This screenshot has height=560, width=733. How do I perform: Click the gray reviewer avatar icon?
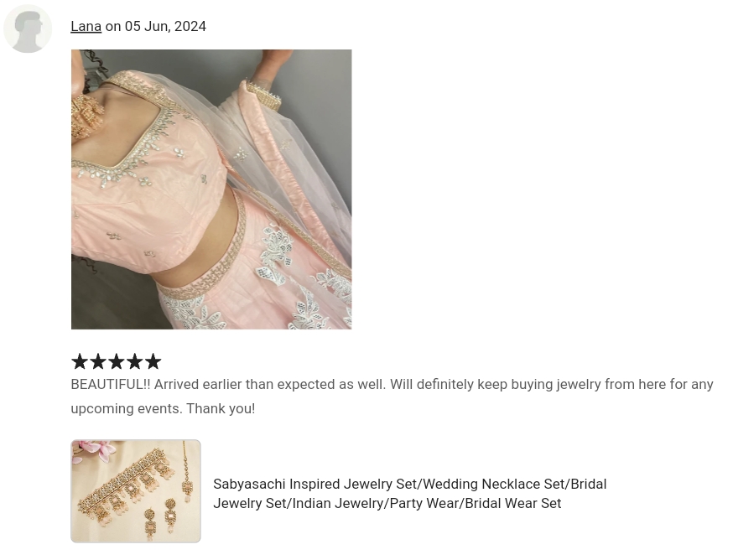(28, 29)
